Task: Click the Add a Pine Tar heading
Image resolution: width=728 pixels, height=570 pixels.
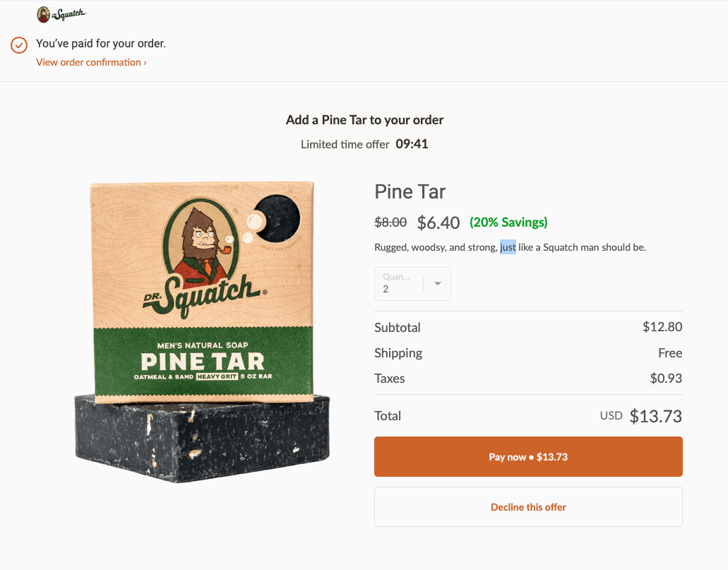Action: [364, 119]
